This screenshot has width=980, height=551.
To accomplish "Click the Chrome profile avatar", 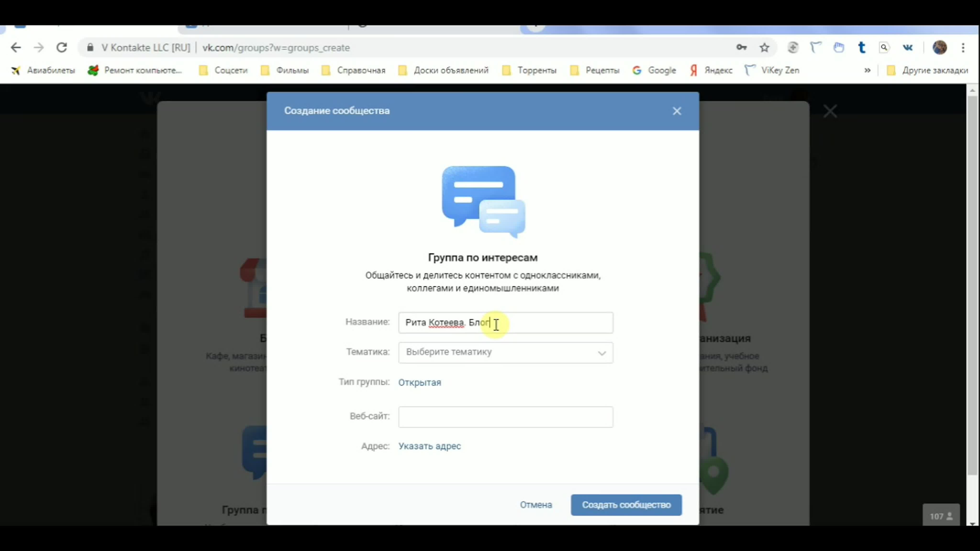I will [x=940, y=48].
